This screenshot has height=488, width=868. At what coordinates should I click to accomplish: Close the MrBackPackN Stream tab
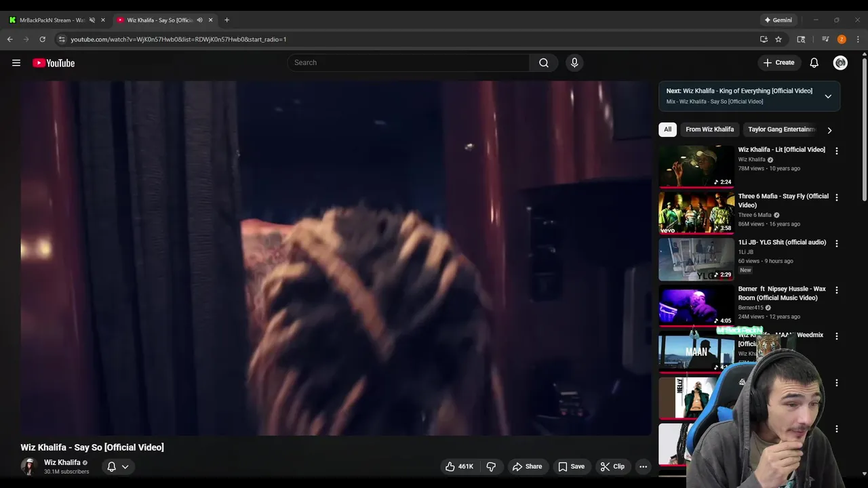103,20
